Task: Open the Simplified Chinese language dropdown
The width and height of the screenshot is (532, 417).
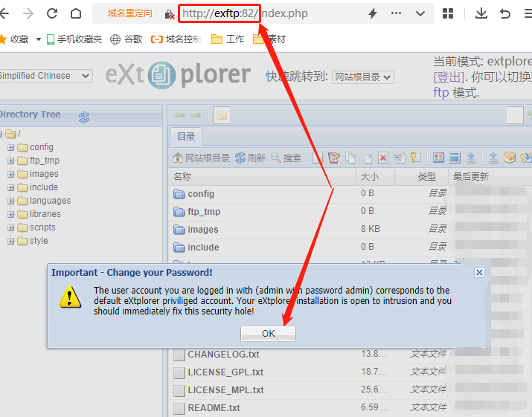Action: click(x=45, y=76)
